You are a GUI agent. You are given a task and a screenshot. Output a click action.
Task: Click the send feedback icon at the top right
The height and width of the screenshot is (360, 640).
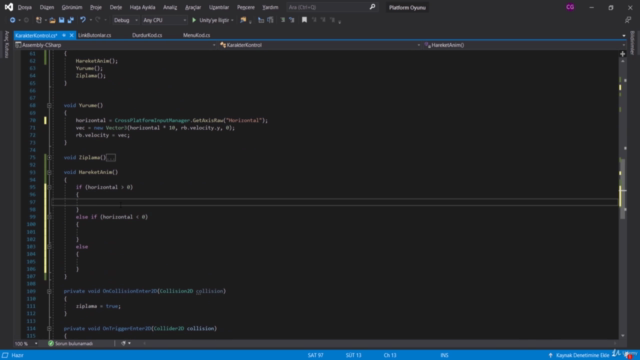(x=628, y=20)
